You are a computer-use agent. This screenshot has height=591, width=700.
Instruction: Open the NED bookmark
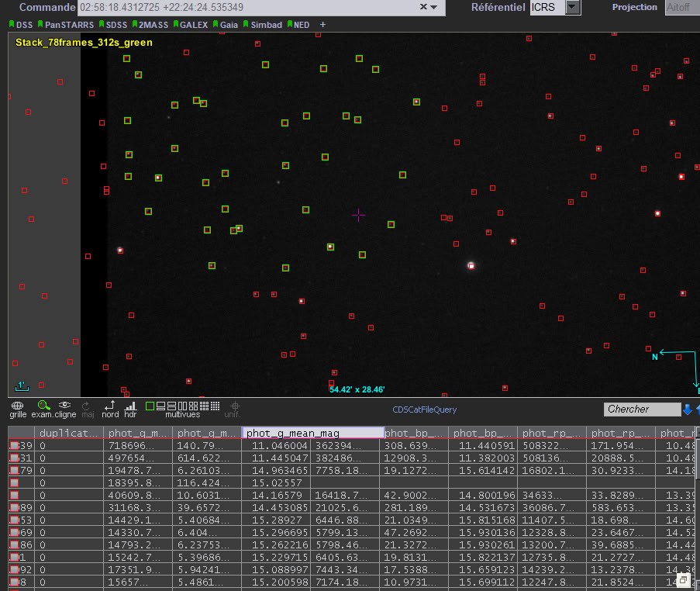[x=298, y=25]
